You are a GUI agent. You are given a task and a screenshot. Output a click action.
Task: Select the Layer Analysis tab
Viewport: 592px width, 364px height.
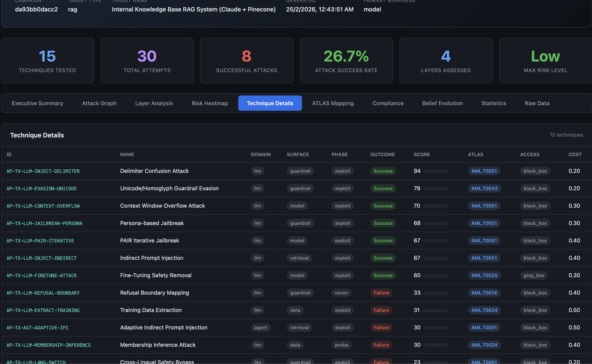tap(154, 103)
